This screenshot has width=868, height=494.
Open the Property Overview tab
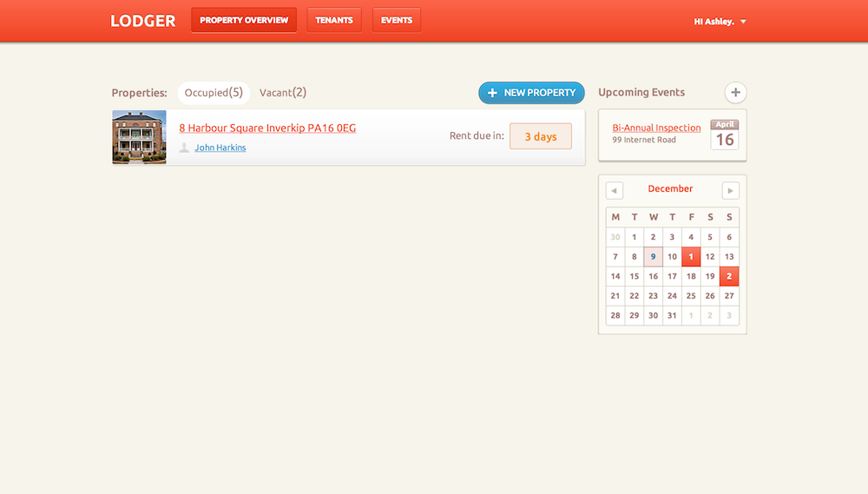pyautogui.click(x=244, y=20)
